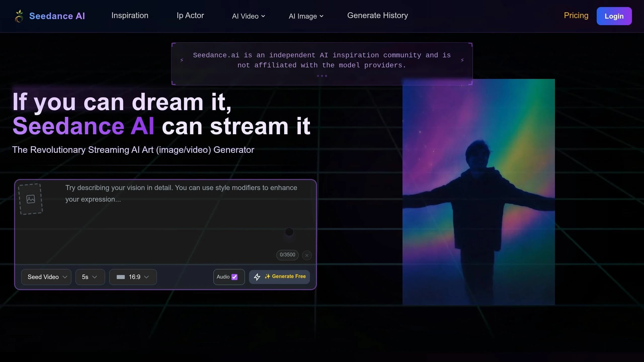Screen dimensions: 644x362
Task: Go to the Inspiration page
Action: 130,16
